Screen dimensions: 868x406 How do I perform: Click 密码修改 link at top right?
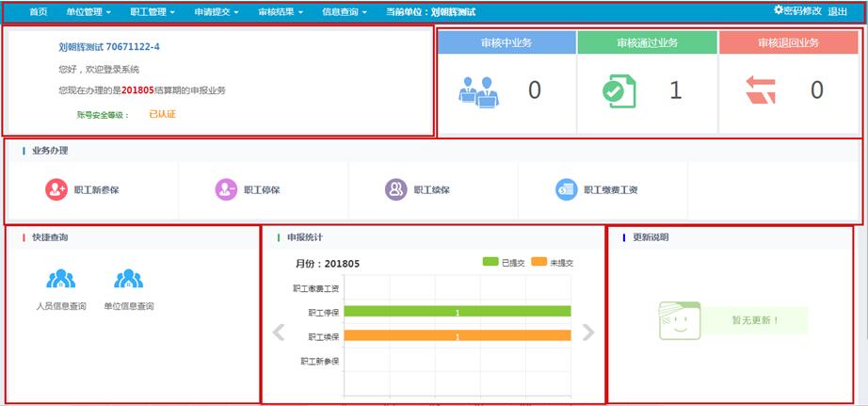pyautogui.click(x=797, y=11)
